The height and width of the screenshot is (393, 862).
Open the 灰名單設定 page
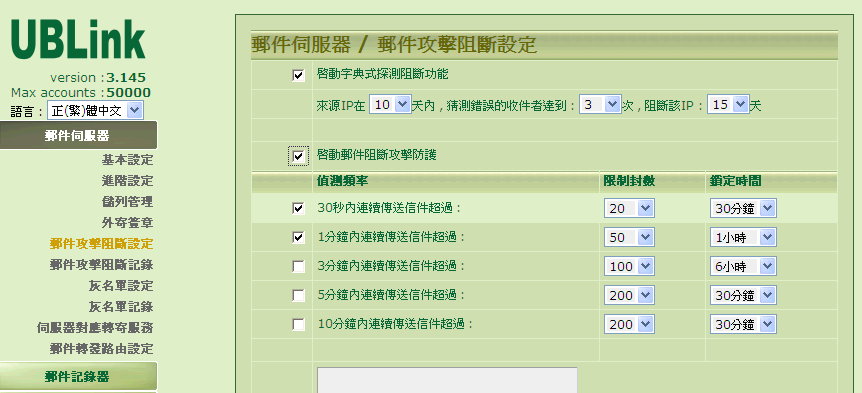coord(121,285)
